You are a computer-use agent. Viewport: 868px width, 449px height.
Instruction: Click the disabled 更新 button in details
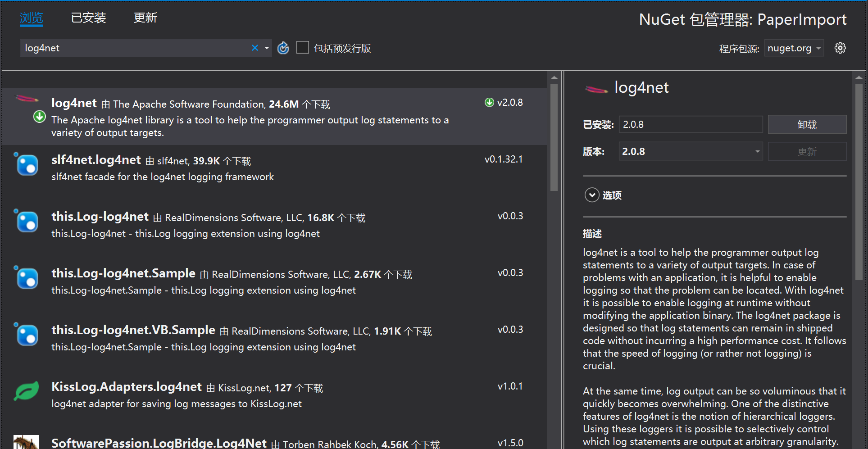point(807,151)
